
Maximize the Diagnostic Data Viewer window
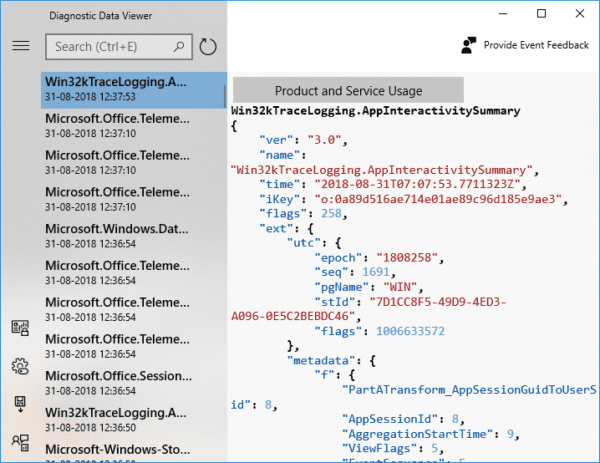(541, 14)
